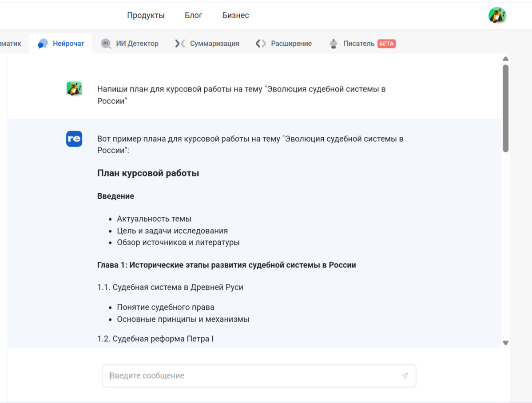Open the Бизнес header link

235,16
